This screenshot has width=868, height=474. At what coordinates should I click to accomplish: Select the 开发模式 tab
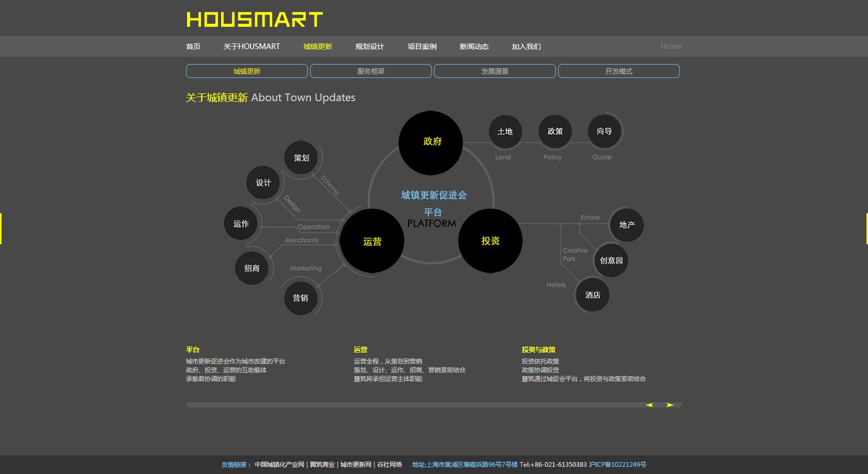tap(618, 71)
